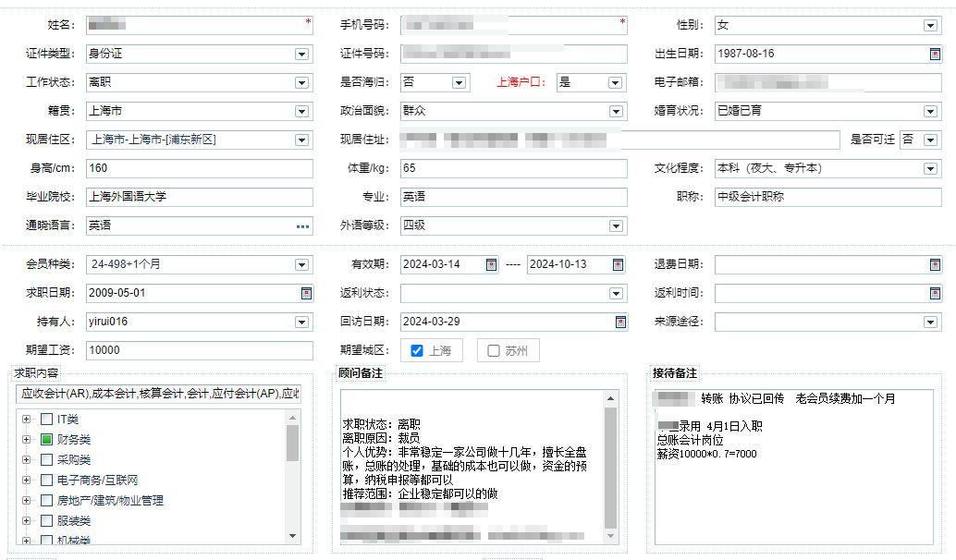Open calendar for 有效期 end date 2024-10-13
This screenshot has height=560, width=956.
618,264
